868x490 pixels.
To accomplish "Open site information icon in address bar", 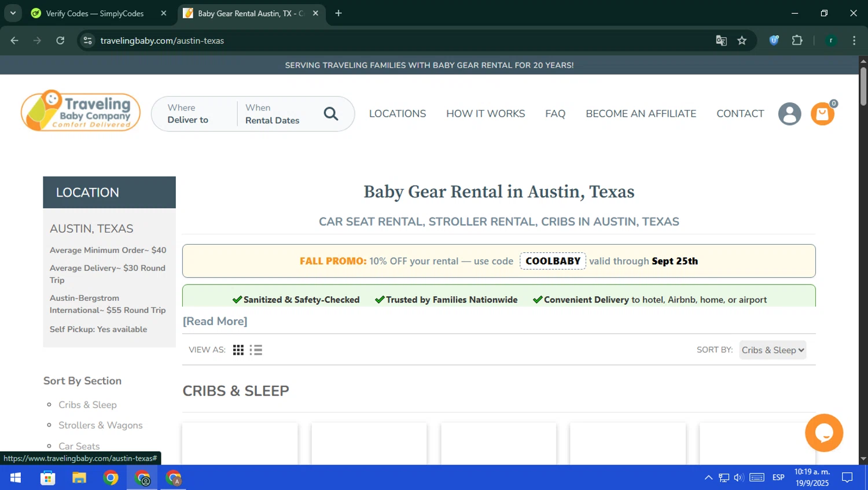I will click(87, 40).
